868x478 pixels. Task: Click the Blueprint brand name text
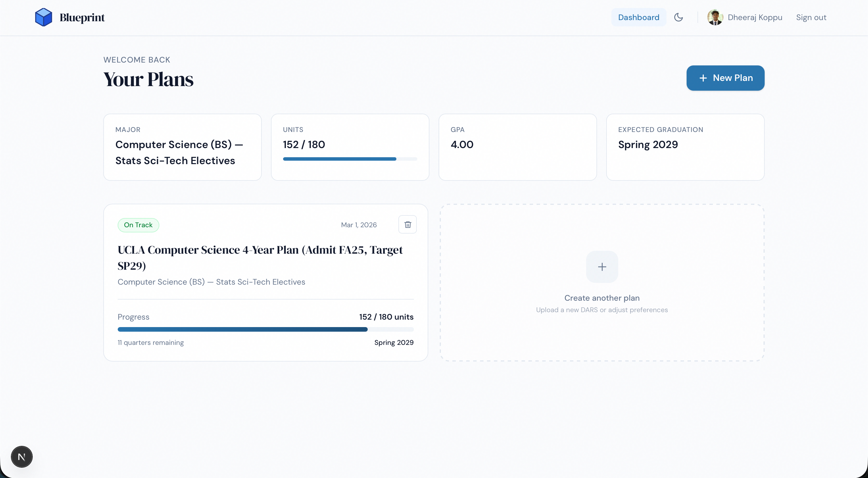coord(82,17)
